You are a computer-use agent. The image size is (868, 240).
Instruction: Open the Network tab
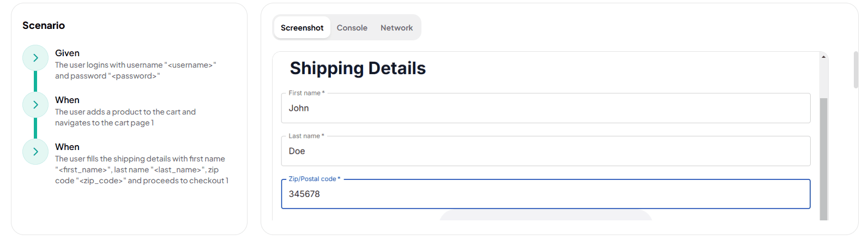(396, 28)
